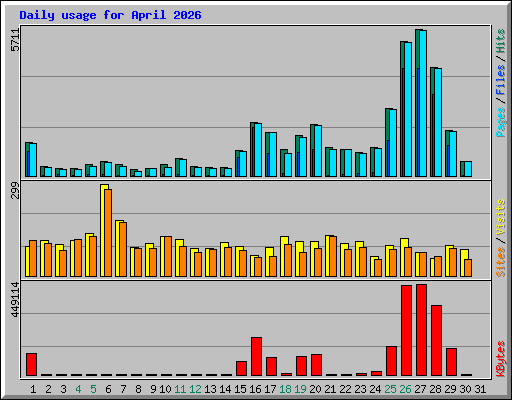This screenshot has width=512, height=400.
Task: Click day 20 on the date axis
Action: click(x=315, y=389)
